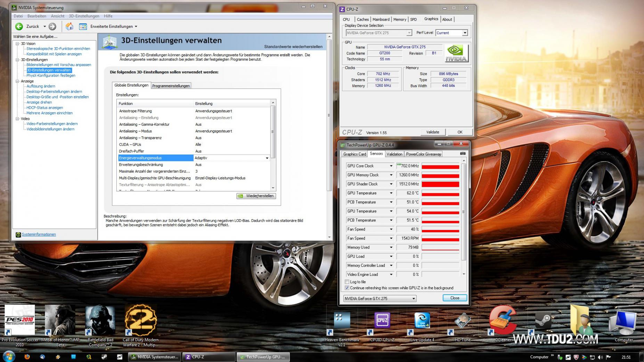Open the Windows Start menu orb
The height and width of the screenshot is (362, 644).
point(9,357)
